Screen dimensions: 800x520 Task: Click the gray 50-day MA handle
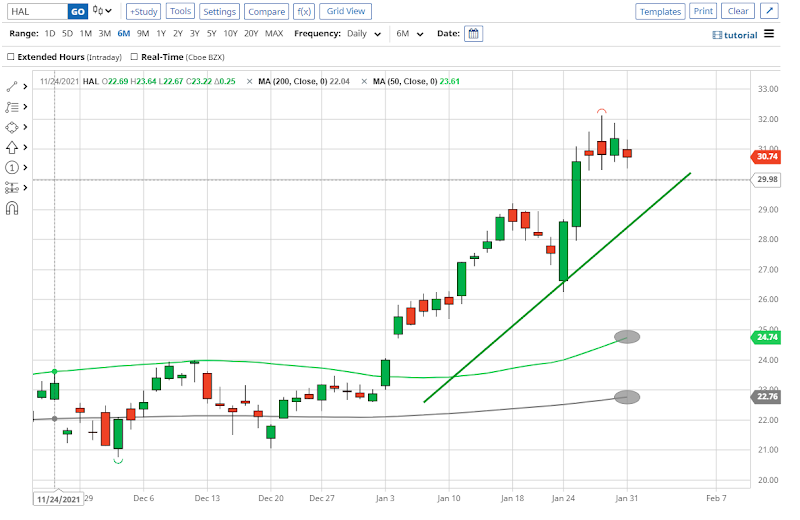627,337
